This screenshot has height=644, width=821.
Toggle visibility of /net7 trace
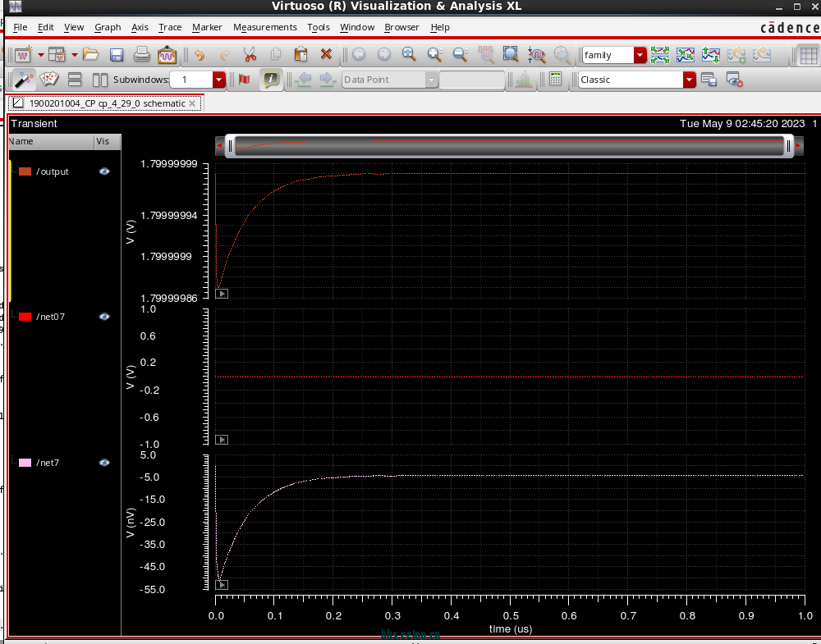(x=104, y=463)
